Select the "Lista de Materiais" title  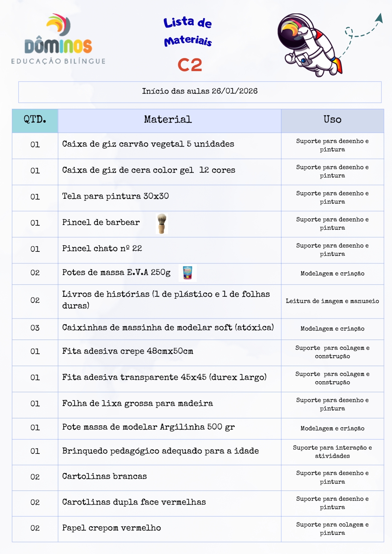[x=188, y=32]
